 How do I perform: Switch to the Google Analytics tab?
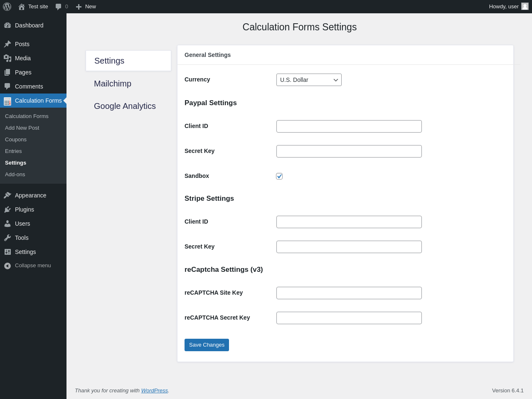click(125, 106)
